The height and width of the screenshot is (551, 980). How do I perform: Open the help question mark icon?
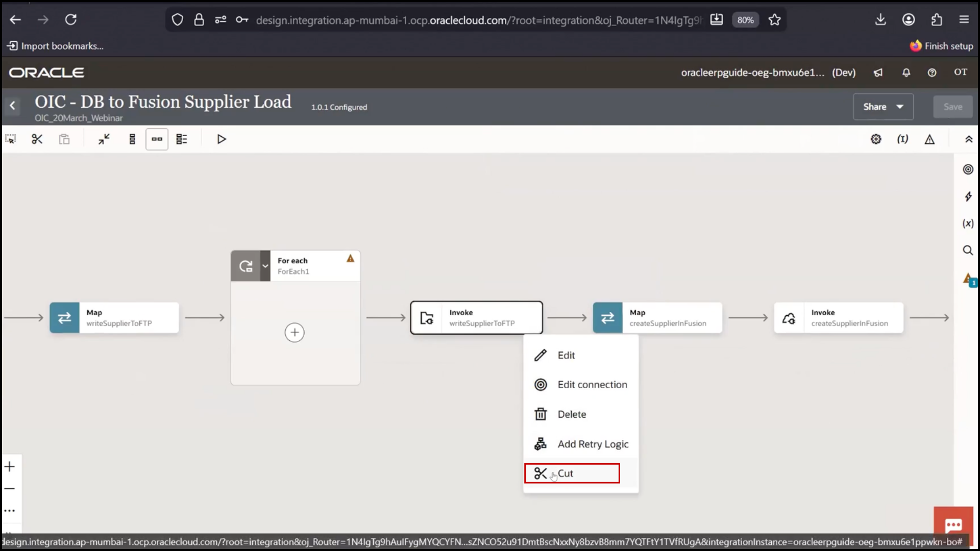932,72
